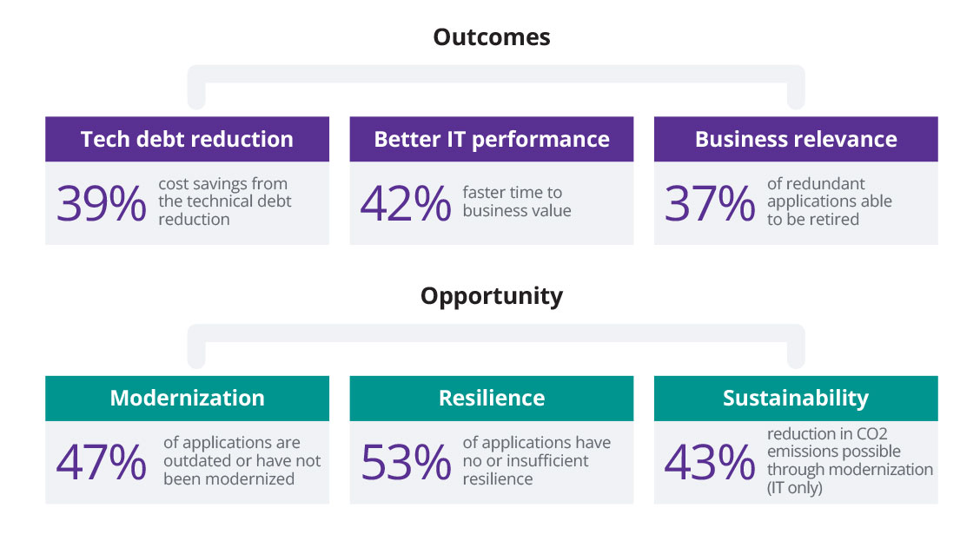Click the 42% figure

(406, 203)
